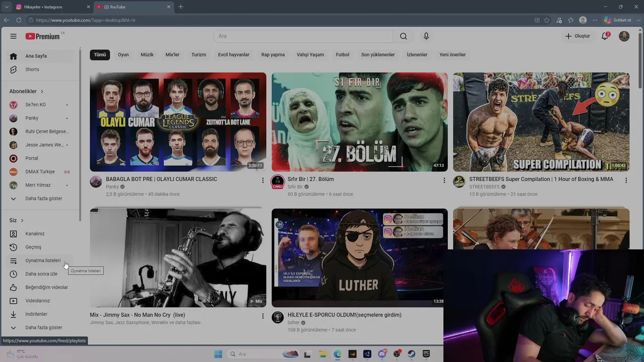Open the YouTube hamburger guide menu
This screenshot has height=362, width=644.
(x=14, y=36)
